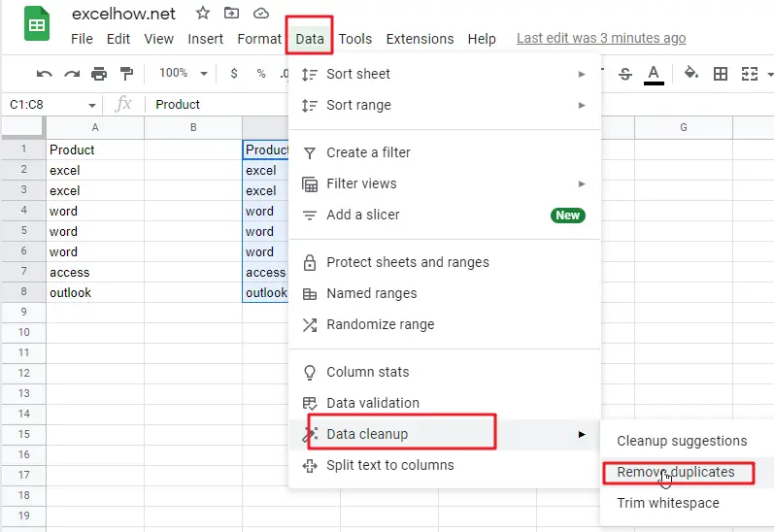Viewport: 774px width, 532px height.
Task: Click the move to folder icon
Action: 231,13
